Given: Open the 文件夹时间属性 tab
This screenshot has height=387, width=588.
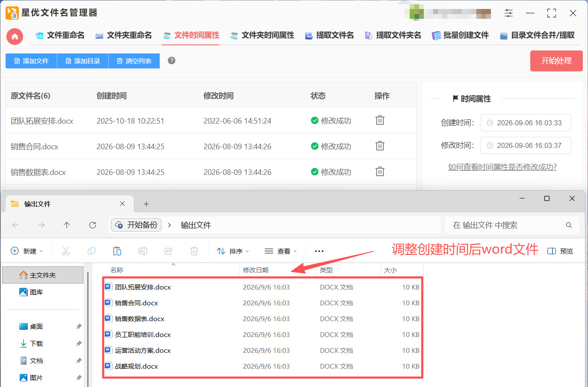Looking at the screenshot, I should click(x=262, y=35).
